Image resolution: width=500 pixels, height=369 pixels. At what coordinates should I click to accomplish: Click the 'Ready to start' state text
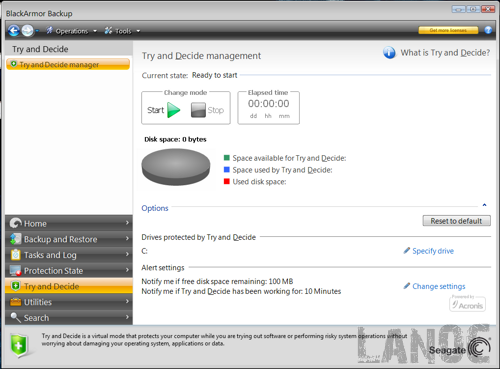click(215, 75)
